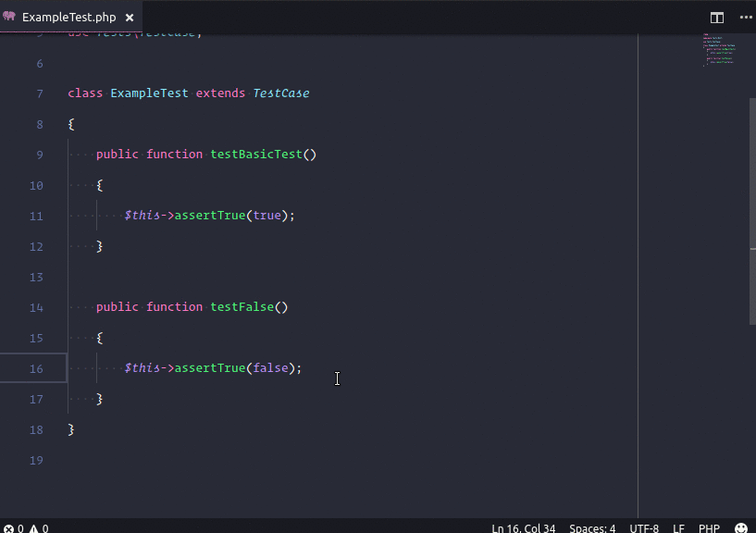
Task: Select encoding via UTF-8 entry
Action: click(x=644, y=528)
